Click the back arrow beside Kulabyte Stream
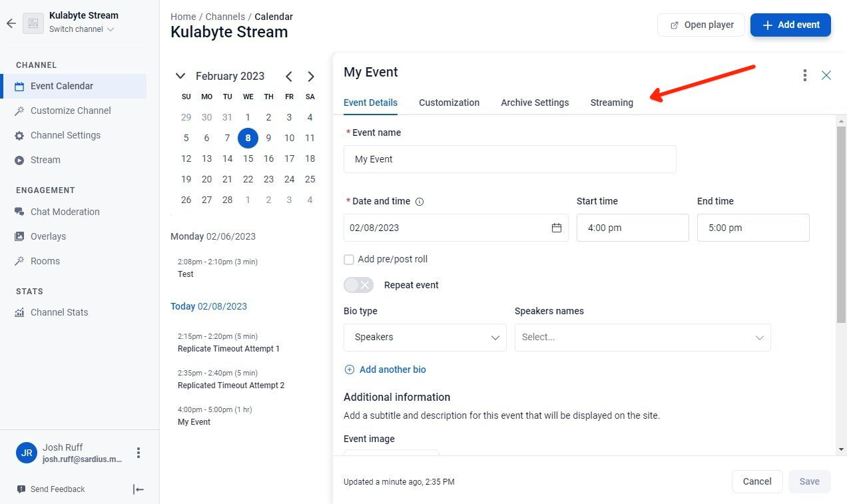The width and height of the screenshot is (847, 504). point(11,23)
